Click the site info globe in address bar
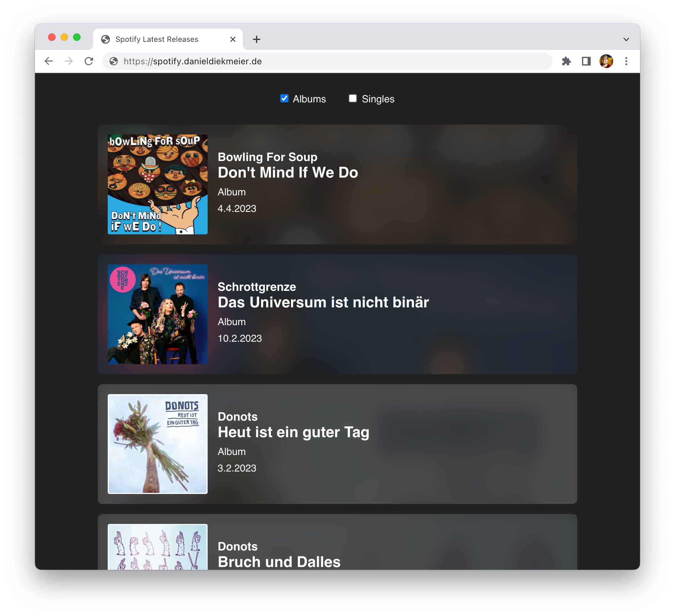 click(x=114, y=61)
